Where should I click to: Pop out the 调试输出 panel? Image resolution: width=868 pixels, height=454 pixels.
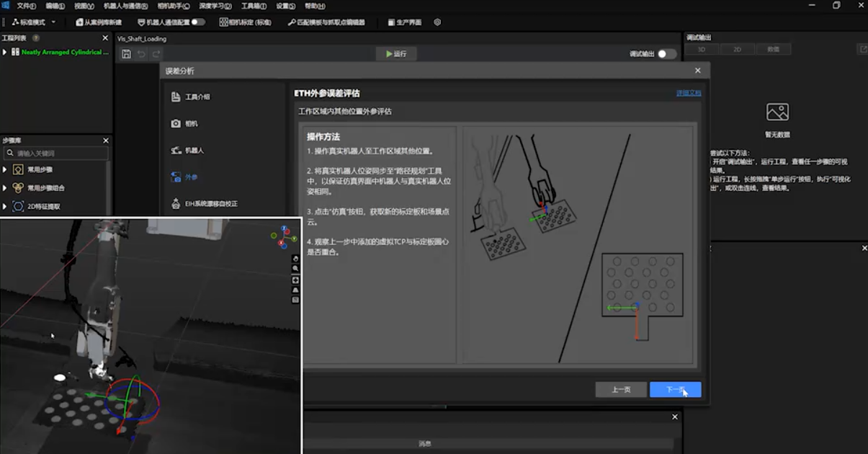pyautogui.click(x=863, y=49)
